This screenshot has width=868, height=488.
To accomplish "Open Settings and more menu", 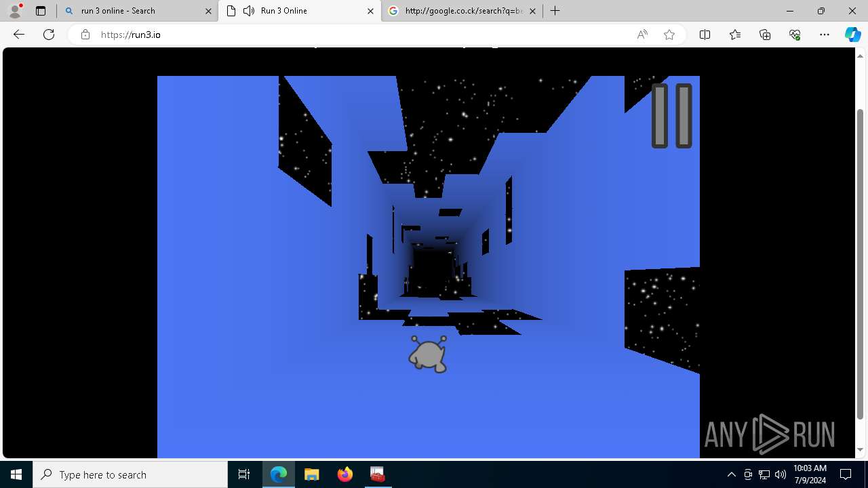I will click(x=825, y=35).
